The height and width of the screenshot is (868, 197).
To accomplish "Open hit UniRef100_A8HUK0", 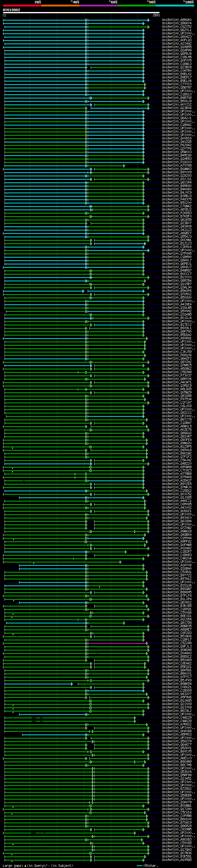I will 177,20.
